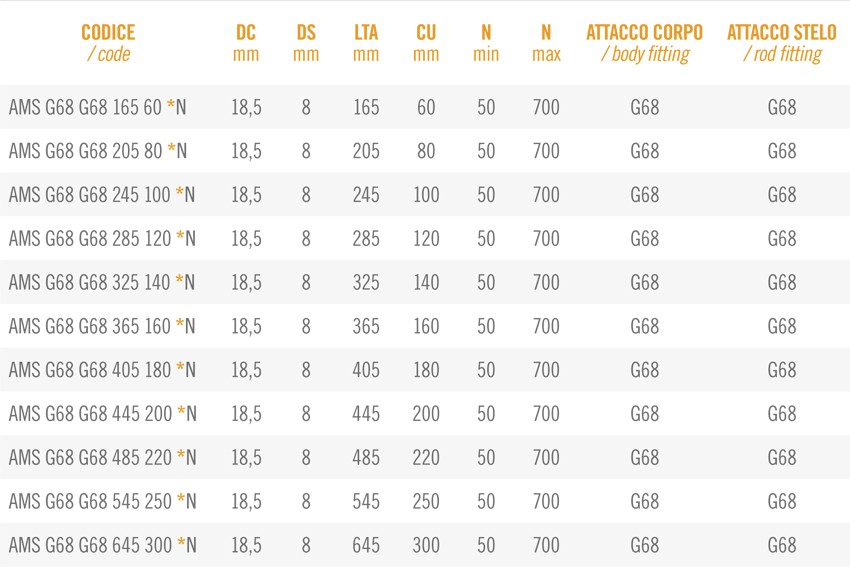Select the CU value 200 cell
This screenshot has width=850, height=567.
coord(426,414)
